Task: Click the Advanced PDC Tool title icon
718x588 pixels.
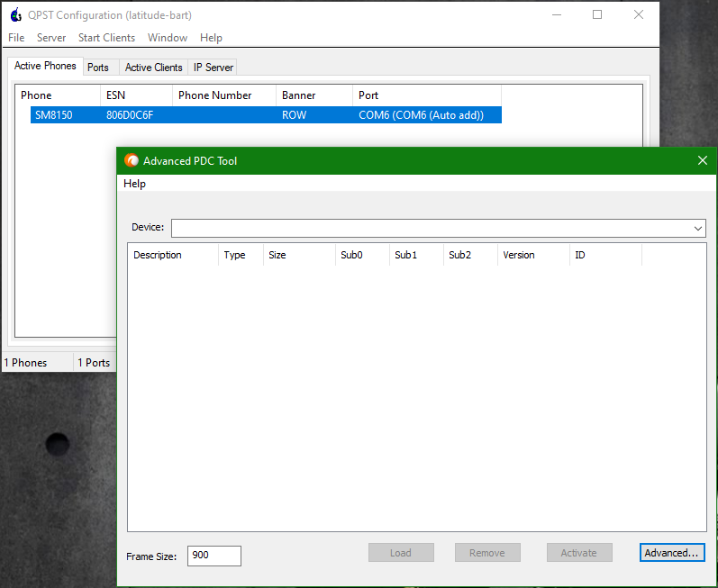Action: tap(132, 160)
